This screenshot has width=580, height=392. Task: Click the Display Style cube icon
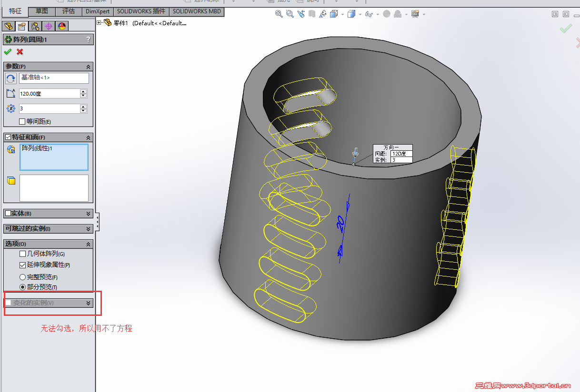(351, 14)
